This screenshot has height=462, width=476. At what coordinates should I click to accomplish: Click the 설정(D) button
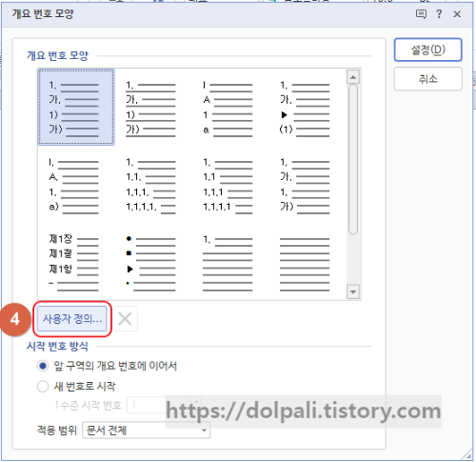pos(427,50)
